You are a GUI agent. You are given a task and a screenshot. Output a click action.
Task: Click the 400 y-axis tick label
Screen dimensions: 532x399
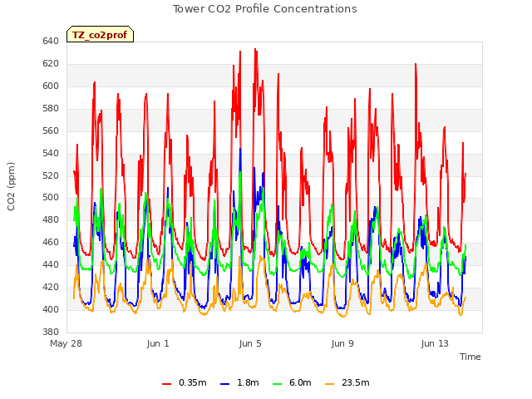pos(51,309)
